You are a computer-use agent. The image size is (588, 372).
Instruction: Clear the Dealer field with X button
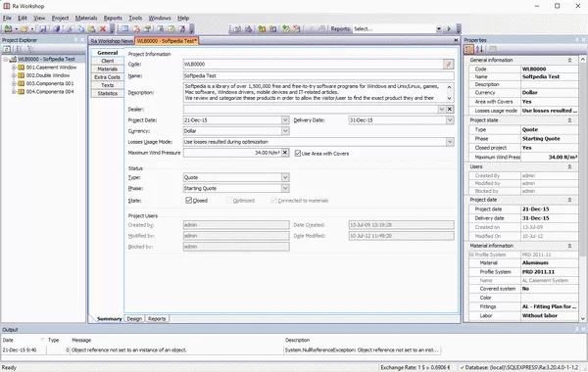(450, 110)
